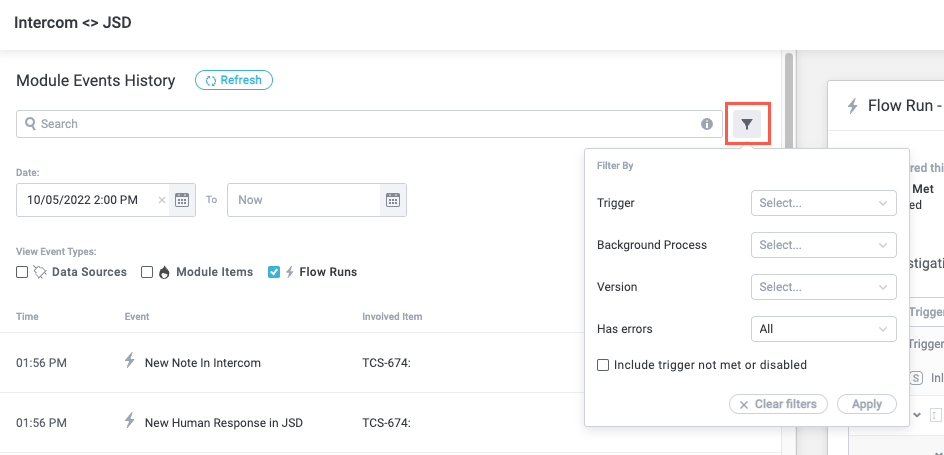Change the Has errors dropdown value
The height and width of the screenshot is (455, 944).
[x=823, y=329]
